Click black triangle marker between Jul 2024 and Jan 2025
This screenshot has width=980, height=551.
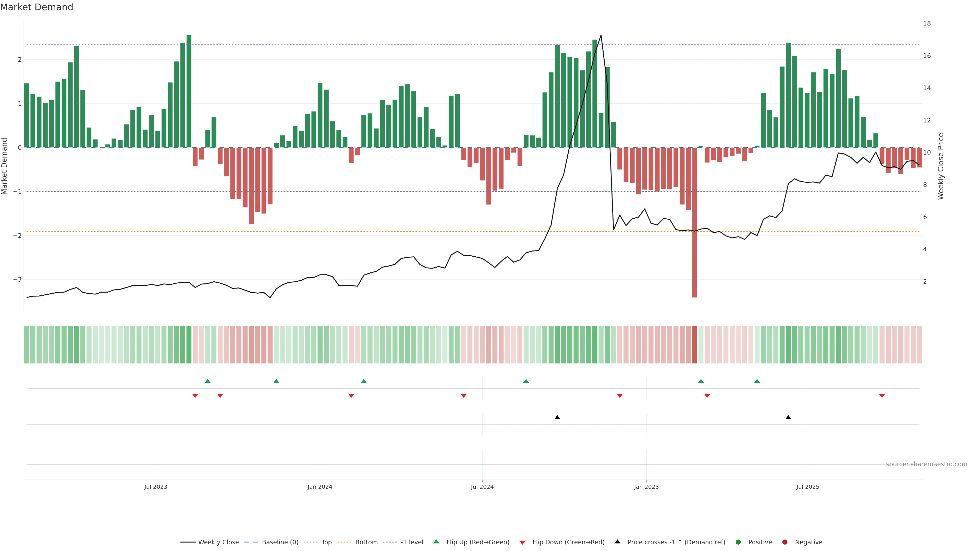click(x=557, y=418)
